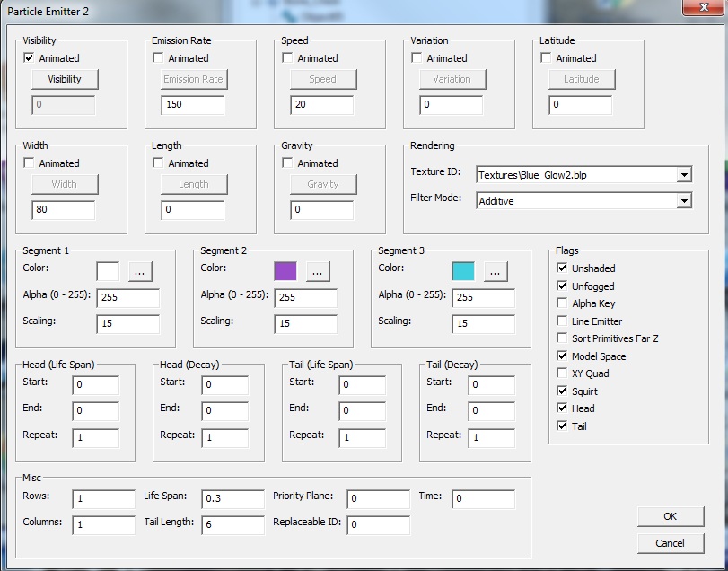This screenshot has height=571, width=728.
Task: Click the Emission Rate value field
Action: pos(193,105)
